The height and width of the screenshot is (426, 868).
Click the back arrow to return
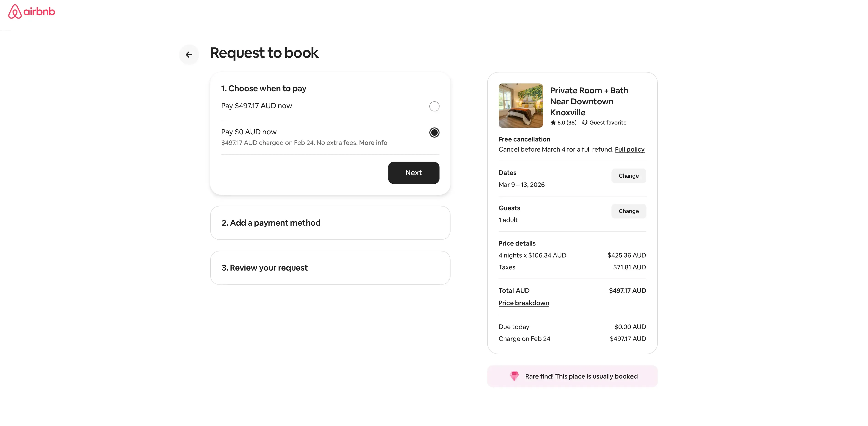(x=189, y=54)
